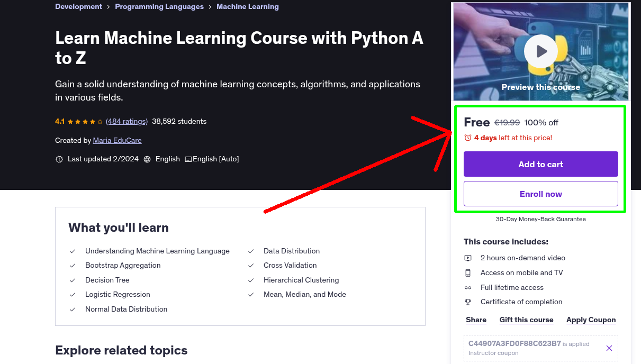Click the Last updated 2/2024 text
Viewport: 641px width, 364px height.
pos(103,159)
